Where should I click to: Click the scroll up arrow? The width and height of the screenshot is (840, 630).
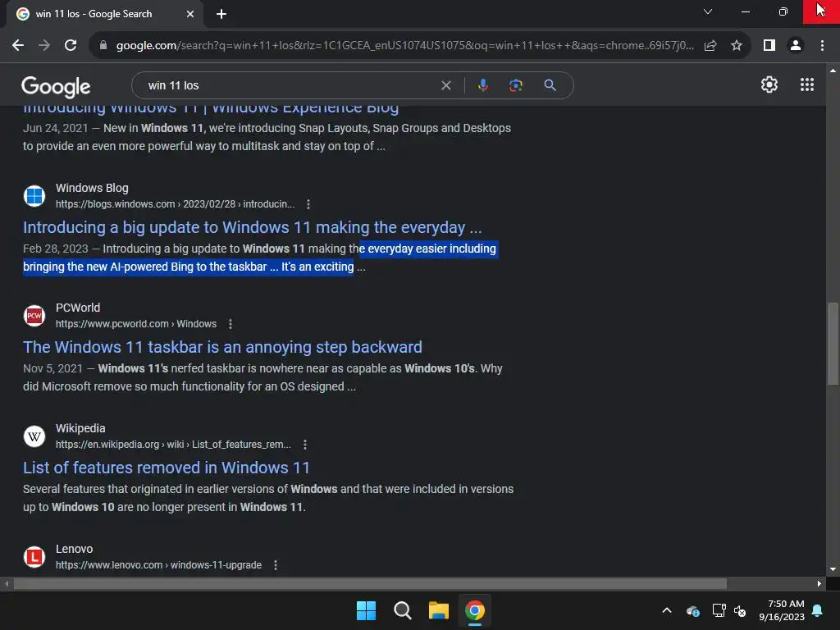click(833, 71)
